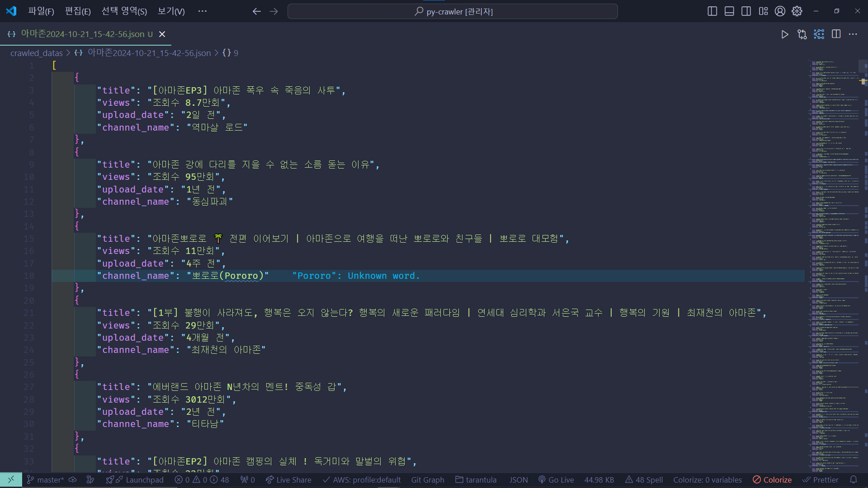
Task: Open the 선택 영역(S) menu
Action: coord(124,11)
